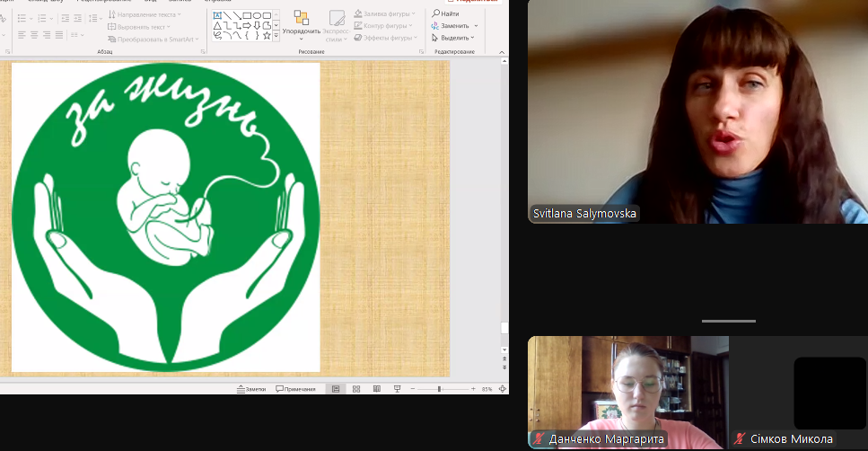Open the Контур фигуры dropdown
868x451 pixels.
tap(385, 25)
